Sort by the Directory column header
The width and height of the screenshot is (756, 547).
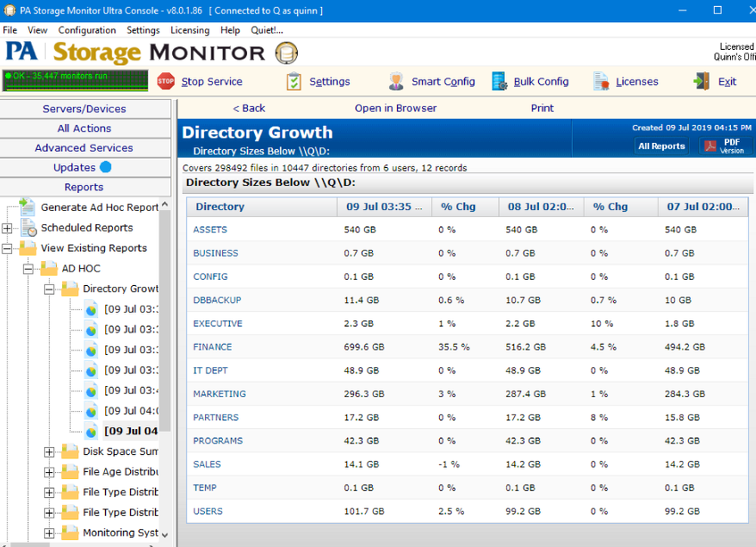[262, 207]
